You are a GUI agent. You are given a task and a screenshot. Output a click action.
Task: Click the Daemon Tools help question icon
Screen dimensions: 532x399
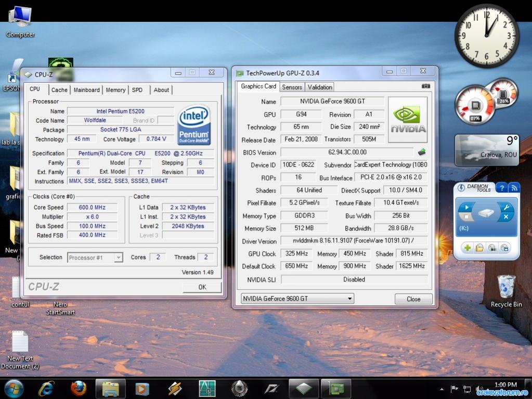[502, 188]
